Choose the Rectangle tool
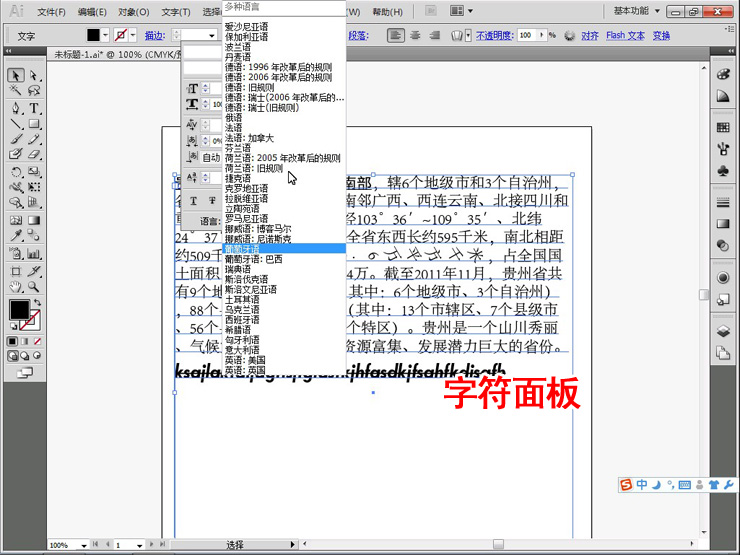 pyautogui.click(x=34, y=124)
